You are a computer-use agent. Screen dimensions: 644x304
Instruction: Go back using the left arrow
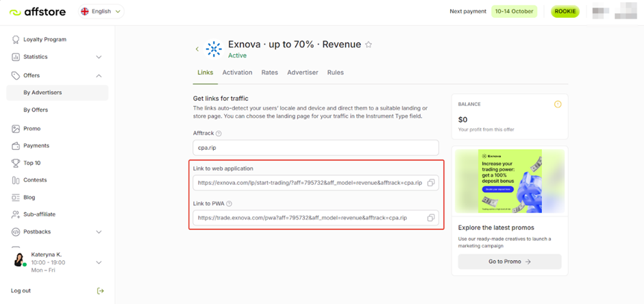(x=197, y=49)
